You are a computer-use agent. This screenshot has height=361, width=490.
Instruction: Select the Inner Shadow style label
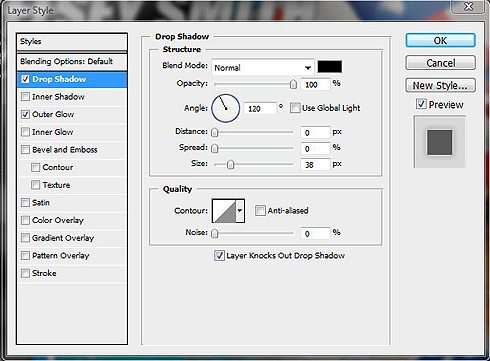[58, 97]
